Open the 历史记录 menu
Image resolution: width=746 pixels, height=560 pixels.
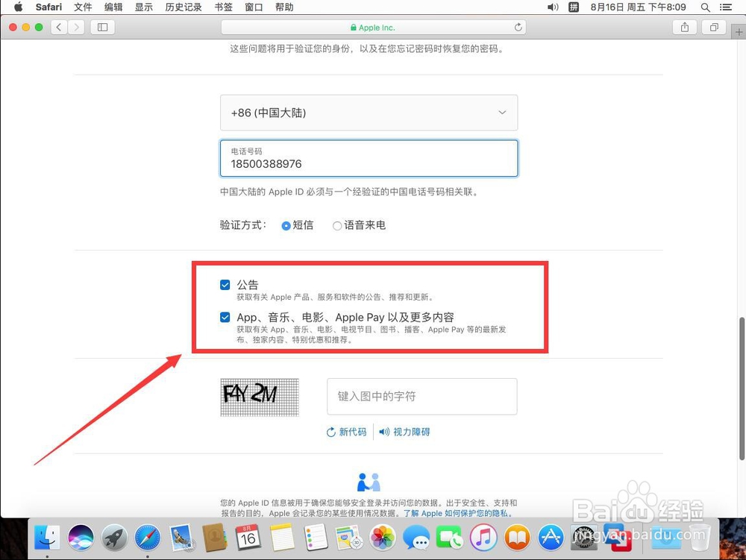point(184,7)
